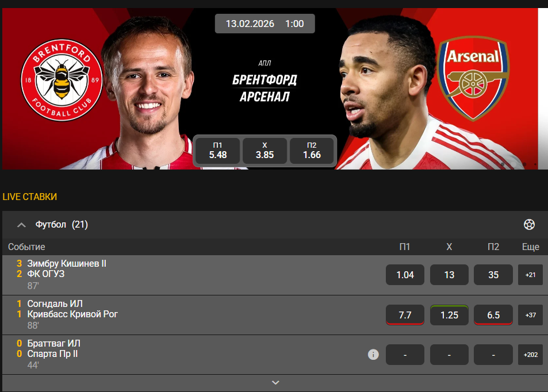Select Кривбасс Кривой Рог win at 6.5
The image size is (548, 392).
[493, 315]
